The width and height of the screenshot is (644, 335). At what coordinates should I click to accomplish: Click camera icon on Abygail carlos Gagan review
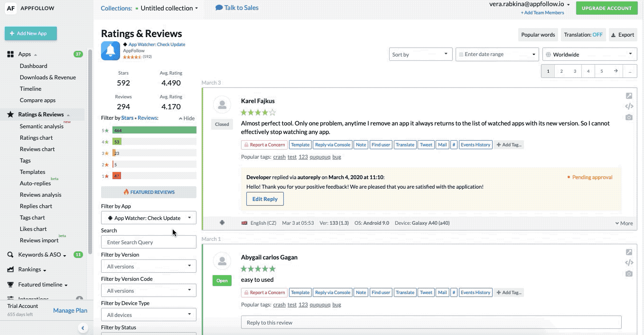[629, 274]
